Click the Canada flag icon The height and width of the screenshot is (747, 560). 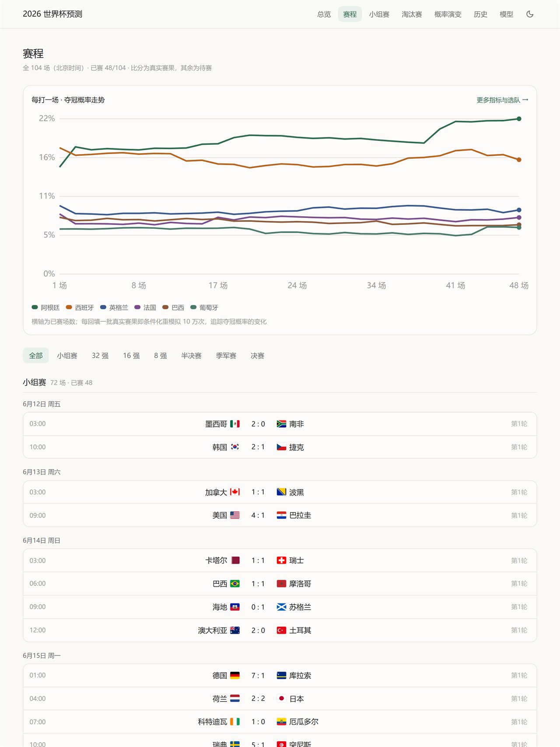[235, 492]
